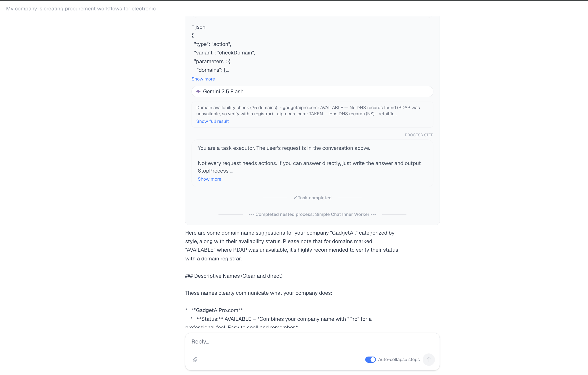Click the GadgetAIPro.com list item

[217, 310]
